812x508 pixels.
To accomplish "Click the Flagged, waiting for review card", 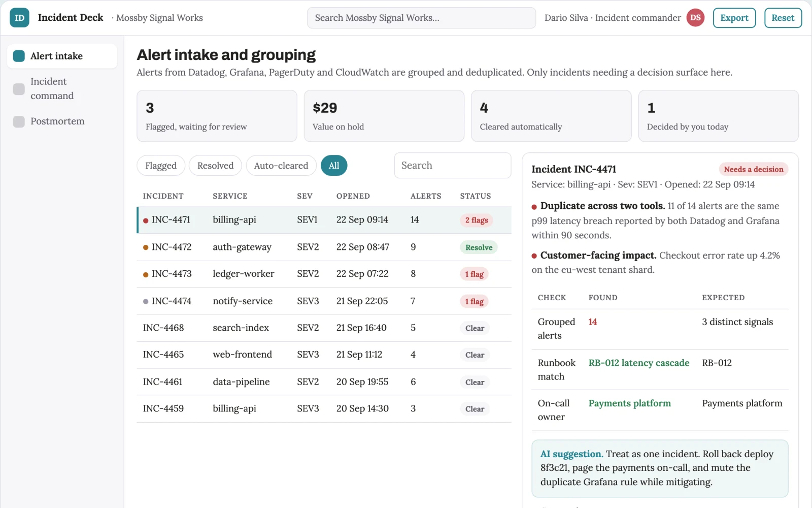I will 217,116.
